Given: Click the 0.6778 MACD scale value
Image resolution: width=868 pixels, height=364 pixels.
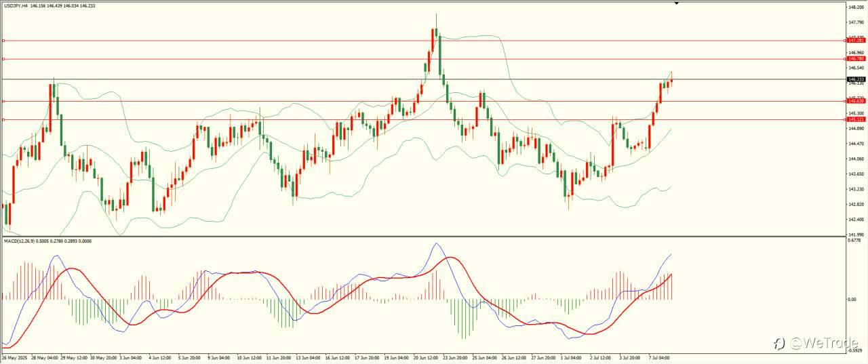Looking at the screenshot, I should tap(854, 240).
